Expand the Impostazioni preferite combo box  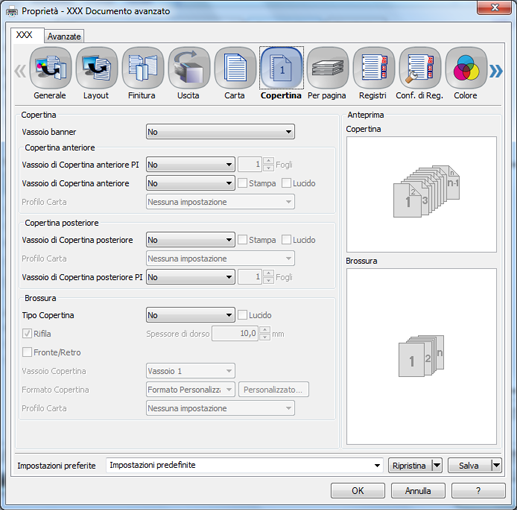click(245, 465)
